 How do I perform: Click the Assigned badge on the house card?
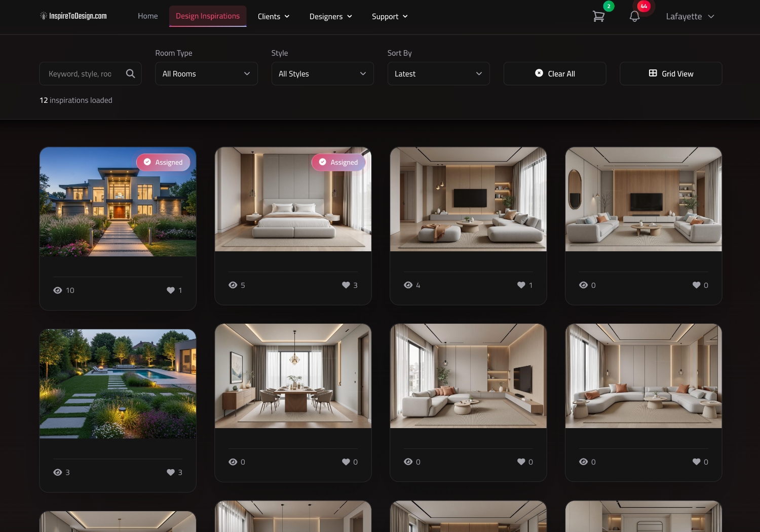163,162
